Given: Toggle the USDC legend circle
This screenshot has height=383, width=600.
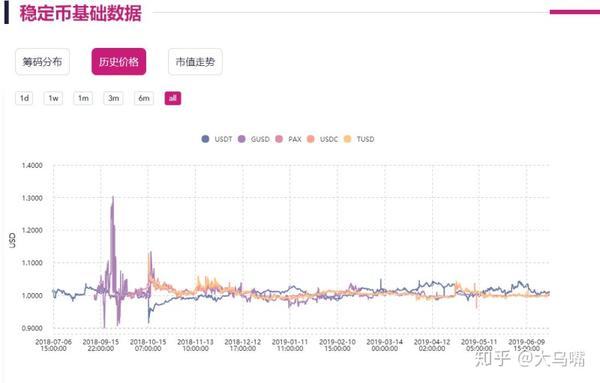Looking at the screenshot, I should [x=311, y=139].
